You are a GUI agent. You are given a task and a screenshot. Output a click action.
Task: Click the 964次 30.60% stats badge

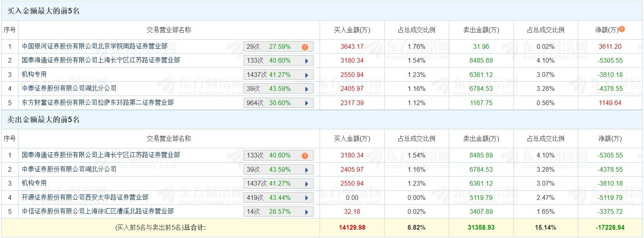pyautogui.click(x=269, y=103)
